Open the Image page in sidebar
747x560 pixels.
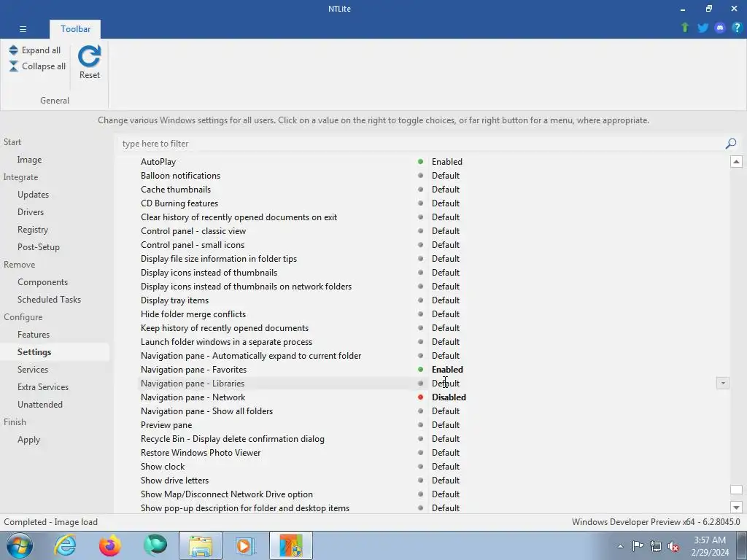pyautogui.click(x=29, y=160)
